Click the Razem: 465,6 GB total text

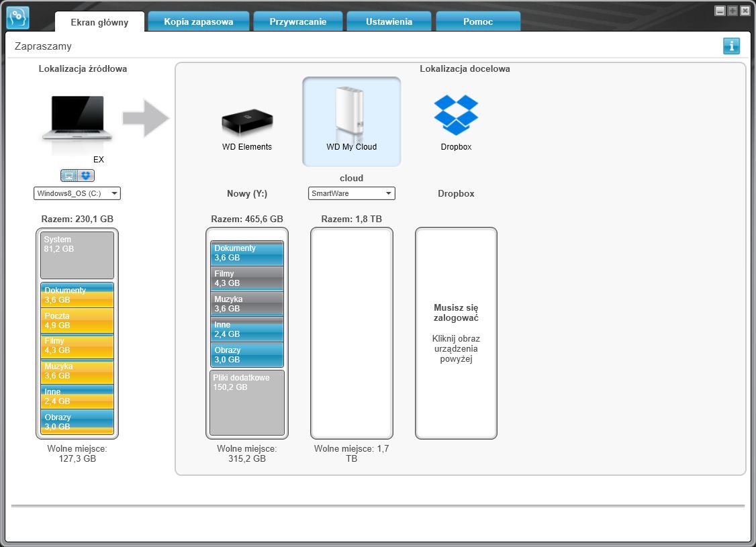(x=247, y=219)
